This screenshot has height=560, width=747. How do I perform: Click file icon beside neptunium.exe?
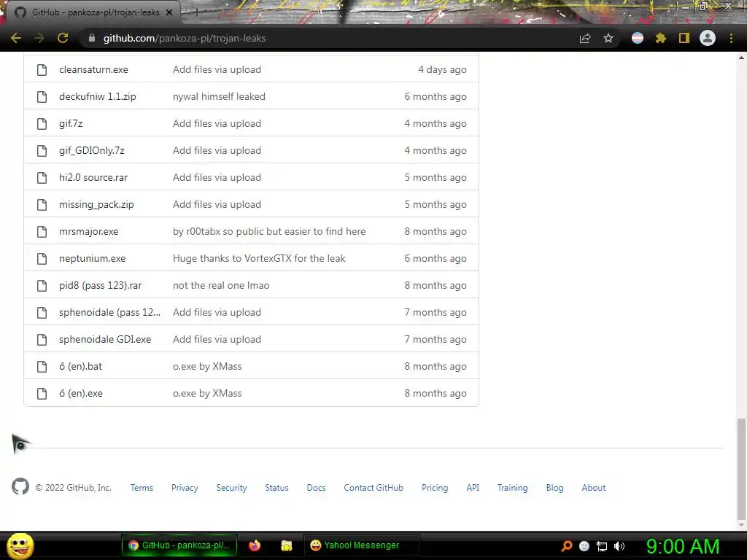pyautogui.click(x=42, y=259)
